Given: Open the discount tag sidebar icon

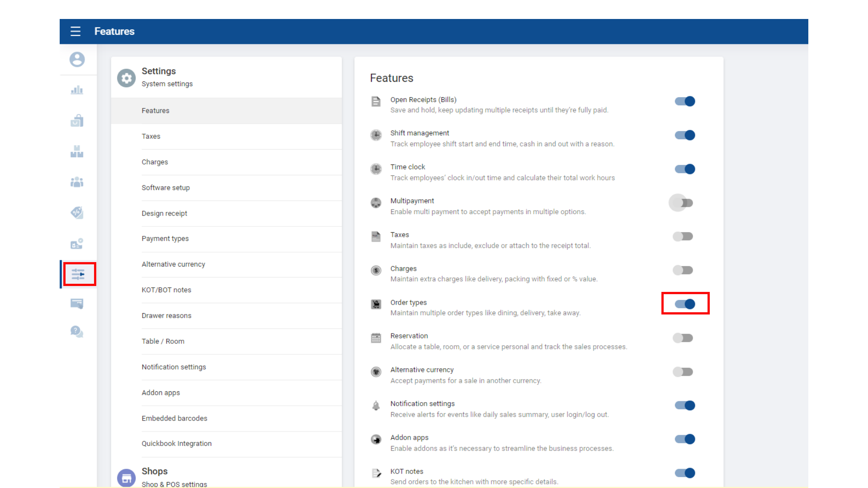Looking at the screenshot, I should [77, 213].
